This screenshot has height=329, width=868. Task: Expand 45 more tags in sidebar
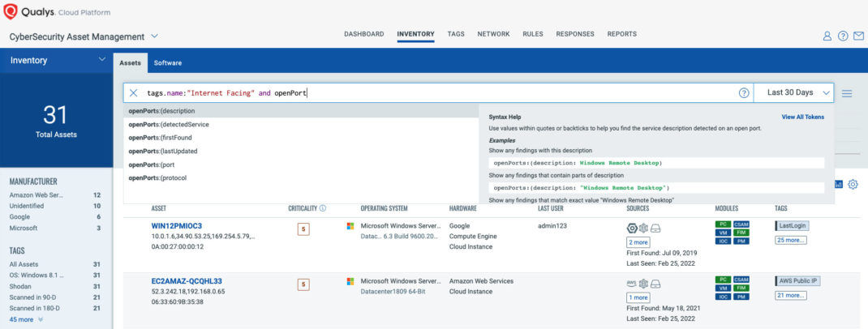[x=26, y=319]
